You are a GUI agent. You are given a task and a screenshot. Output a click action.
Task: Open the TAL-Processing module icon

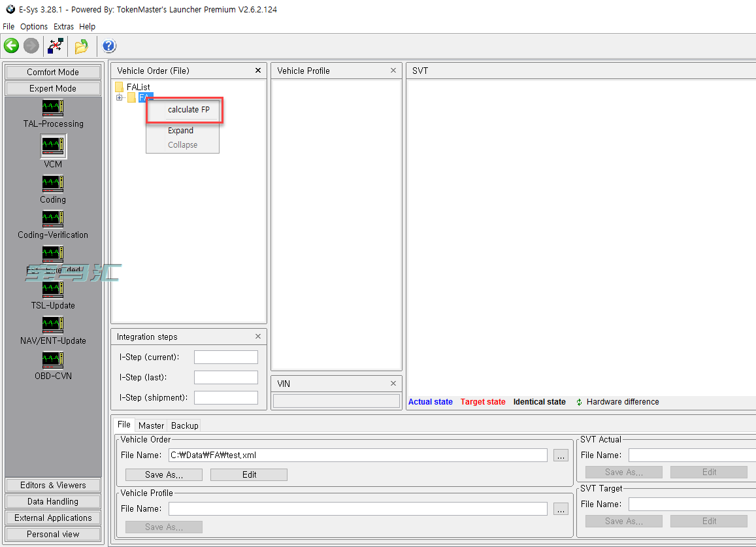coord(52,107)
